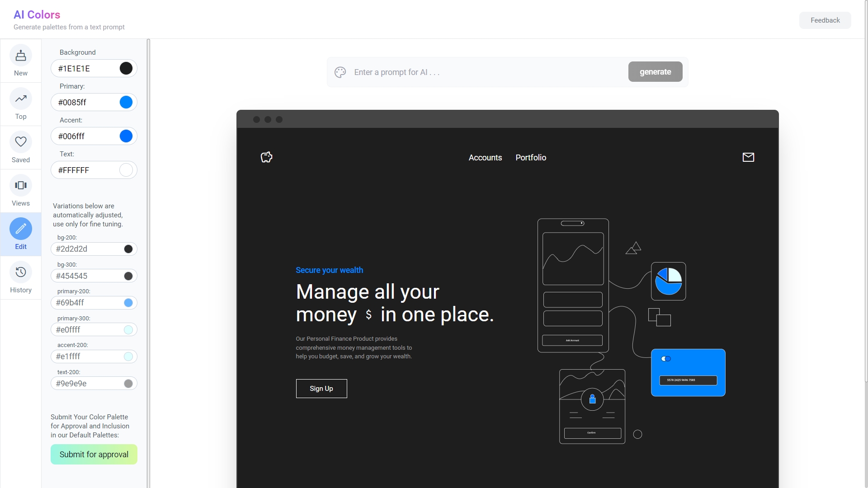Select the Portfolio nav item

coord(531,158)
